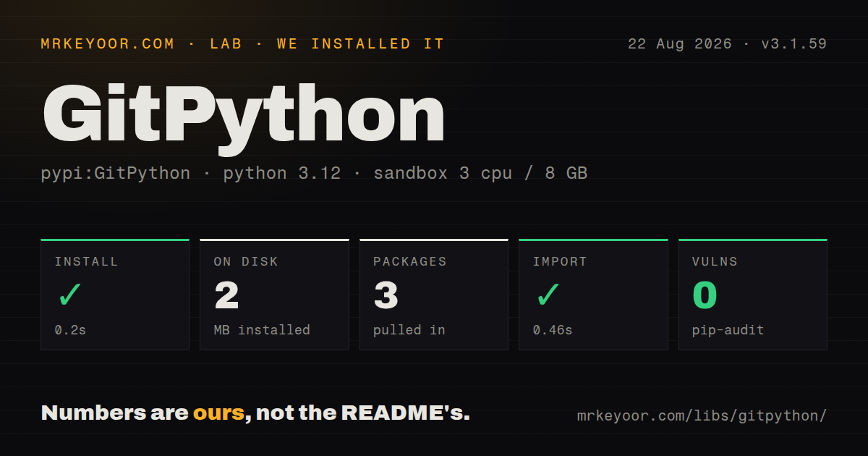Click the 'PACKAGES' card label
This screenshot has width=868, height=456.
(410, 262)
